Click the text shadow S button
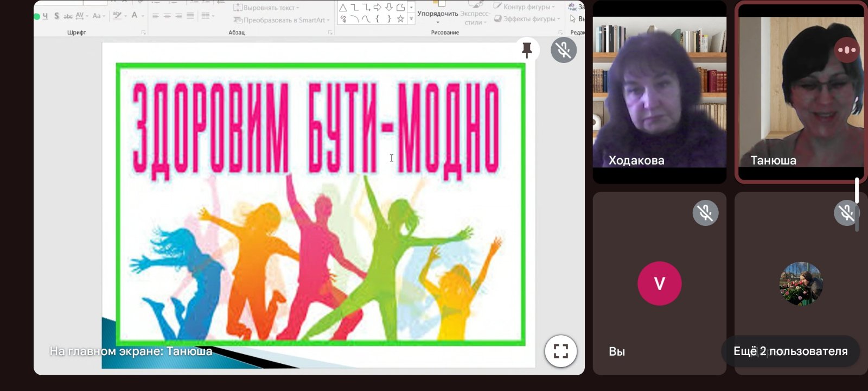Image resolution: width=868 pixels, height=391 pixels. pyautogui.click(x=56, y=16)
